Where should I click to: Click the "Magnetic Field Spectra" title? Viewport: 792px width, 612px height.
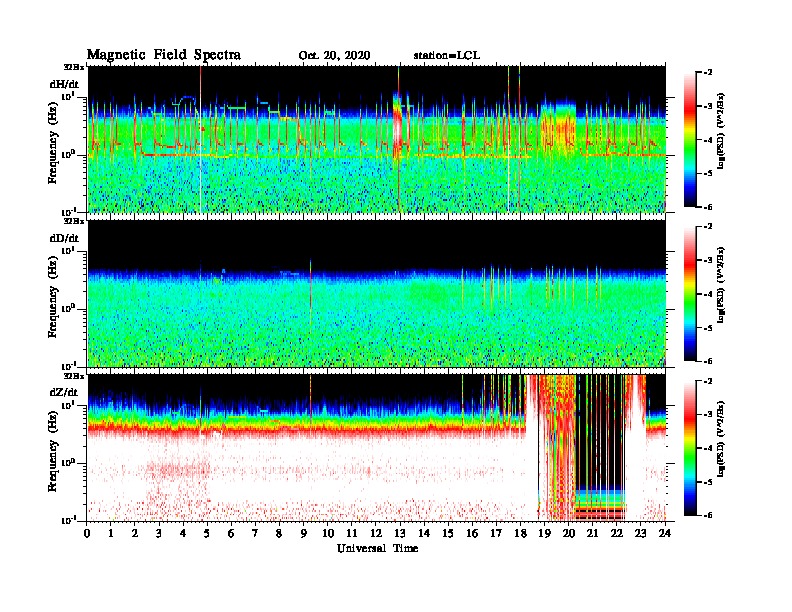pyautogui.click(x=164, y=56)
